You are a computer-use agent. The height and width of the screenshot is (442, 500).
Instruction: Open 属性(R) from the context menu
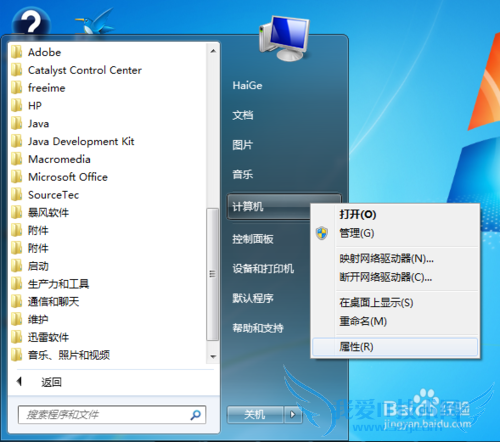coord(395,347)
